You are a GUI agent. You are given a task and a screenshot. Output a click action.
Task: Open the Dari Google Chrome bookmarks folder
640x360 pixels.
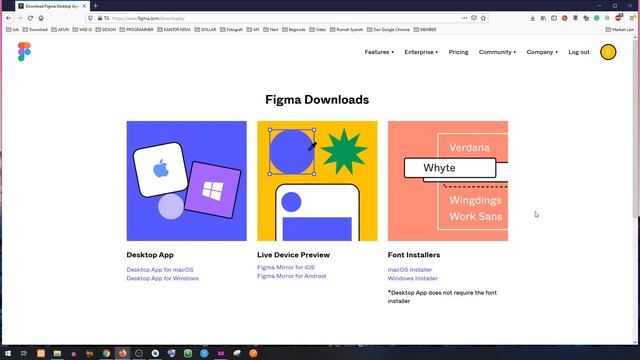click(x=388, y=29)
